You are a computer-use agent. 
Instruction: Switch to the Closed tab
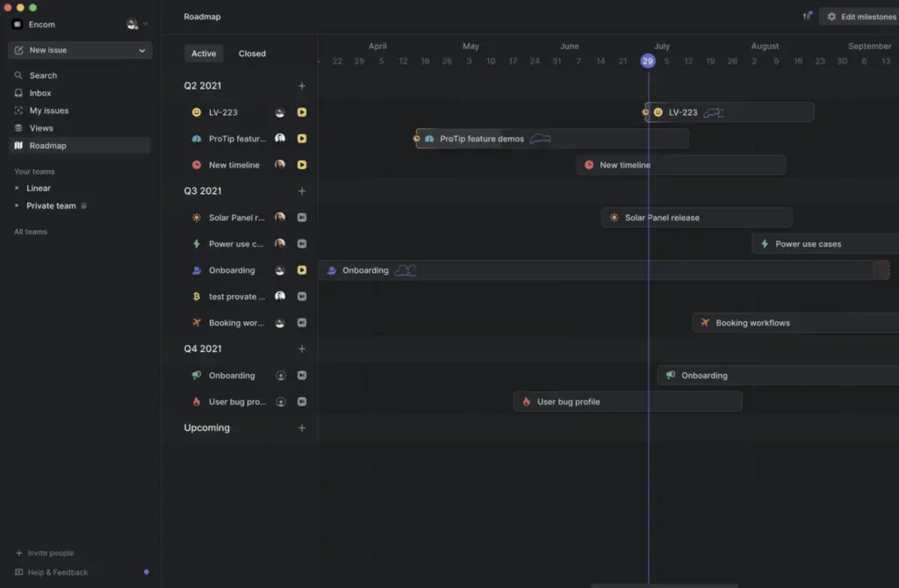pos(252,54)
